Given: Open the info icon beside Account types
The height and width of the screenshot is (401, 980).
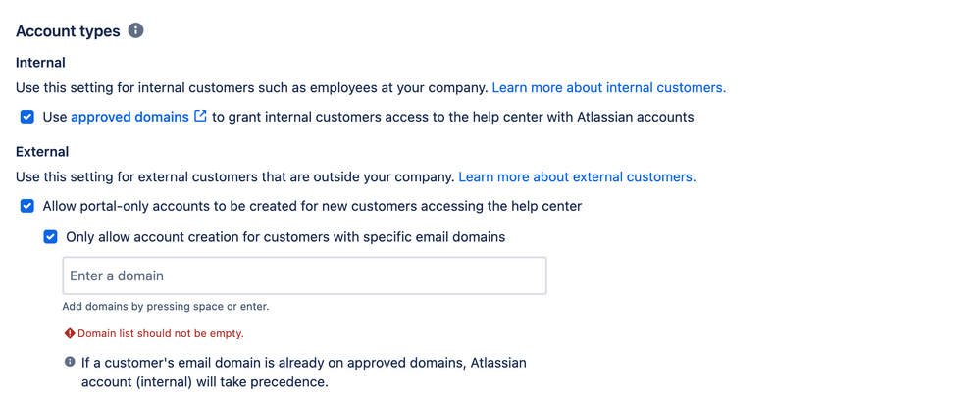Looking at the screenshot, I should 135,30.
